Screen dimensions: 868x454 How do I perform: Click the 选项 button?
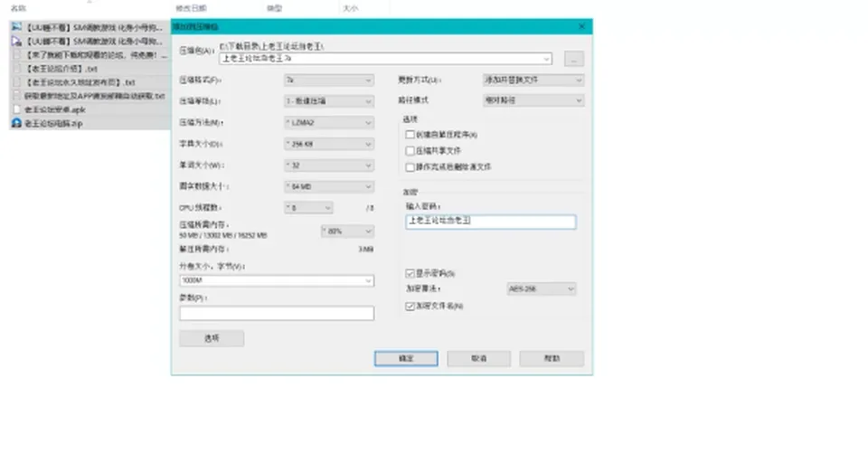pos(212,338)
